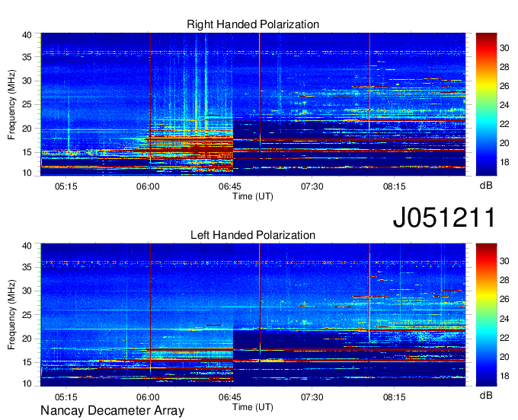Click the "Right Handed Polarization" plot title
Image resolution: width=518 pixels, height=420 pixels.
tap(253, 24)
